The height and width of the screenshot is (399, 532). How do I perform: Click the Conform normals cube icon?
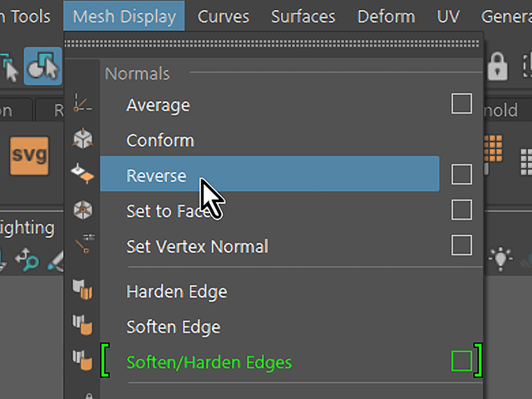coord(83,139)
